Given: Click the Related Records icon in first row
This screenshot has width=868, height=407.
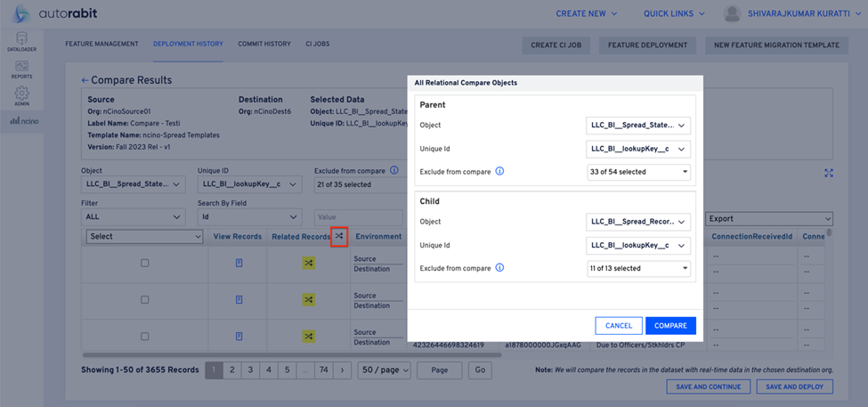Looking at the screenshot, I should pyautogui.click(x=308, y=264).
